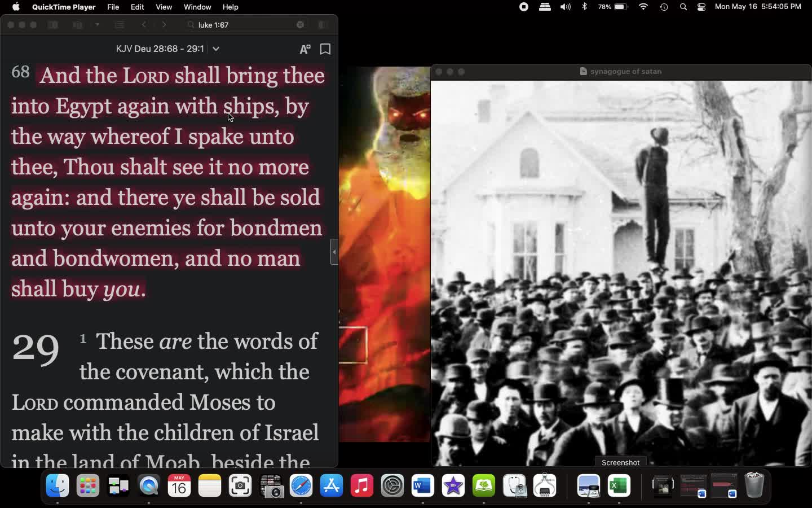Open QuickTime Player from the Dock
Viewport: 812px width, 508px height.
click(x=149, y=485)
